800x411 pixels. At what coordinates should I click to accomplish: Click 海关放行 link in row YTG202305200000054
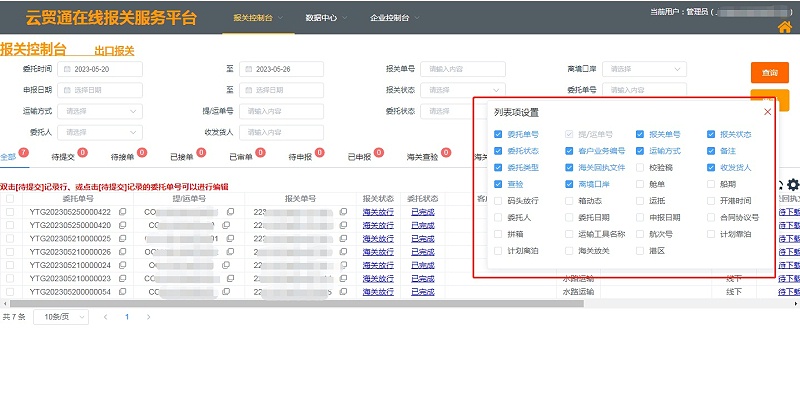378,292
